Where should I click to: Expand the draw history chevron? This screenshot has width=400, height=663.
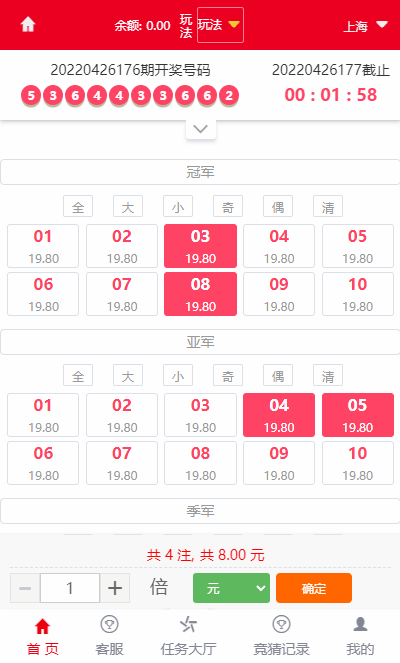(x=200, y=129)
